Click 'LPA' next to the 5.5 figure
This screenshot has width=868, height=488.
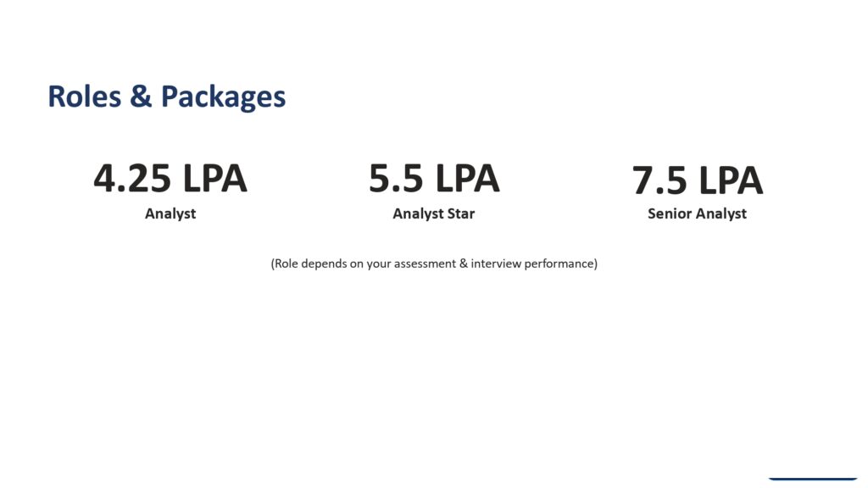pos(467,179)
